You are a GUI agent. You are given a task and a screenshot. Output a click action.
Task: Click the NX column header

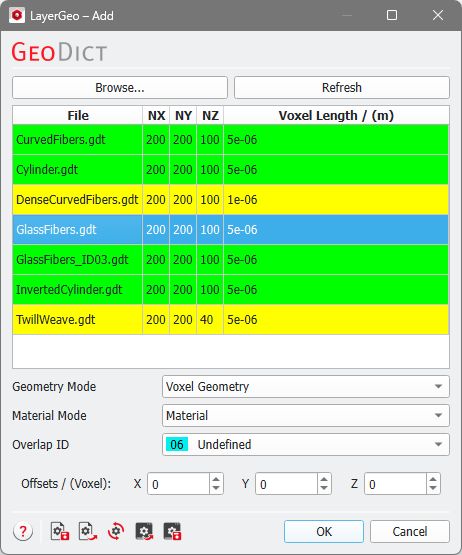(x=156, y=115)
